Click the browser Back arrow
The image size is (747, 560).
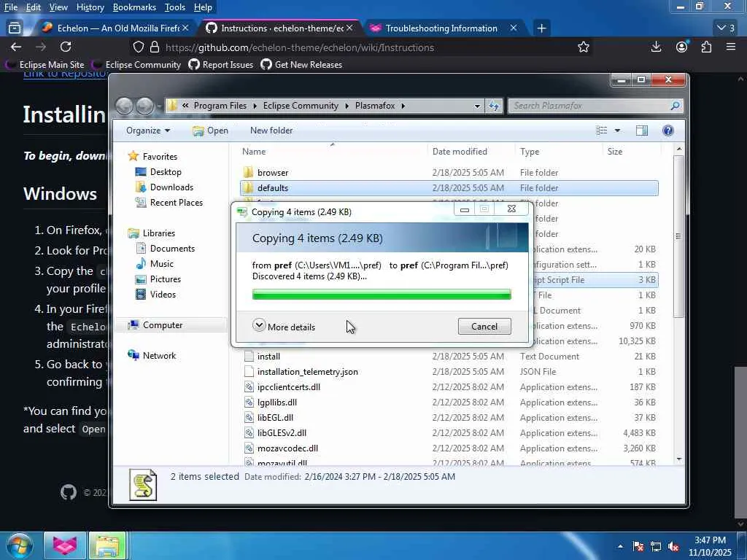click(16, 47)
